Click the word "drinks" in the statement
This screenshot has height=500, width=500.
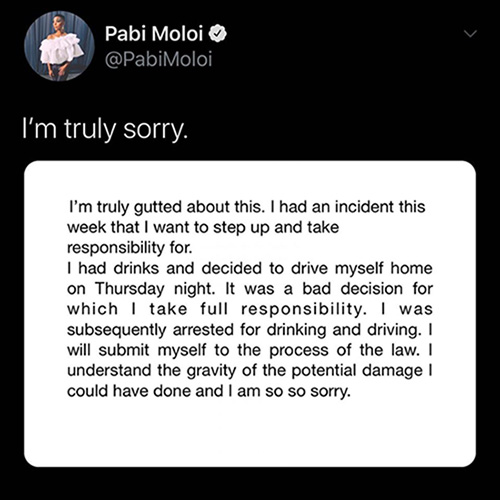pos(136,268)
